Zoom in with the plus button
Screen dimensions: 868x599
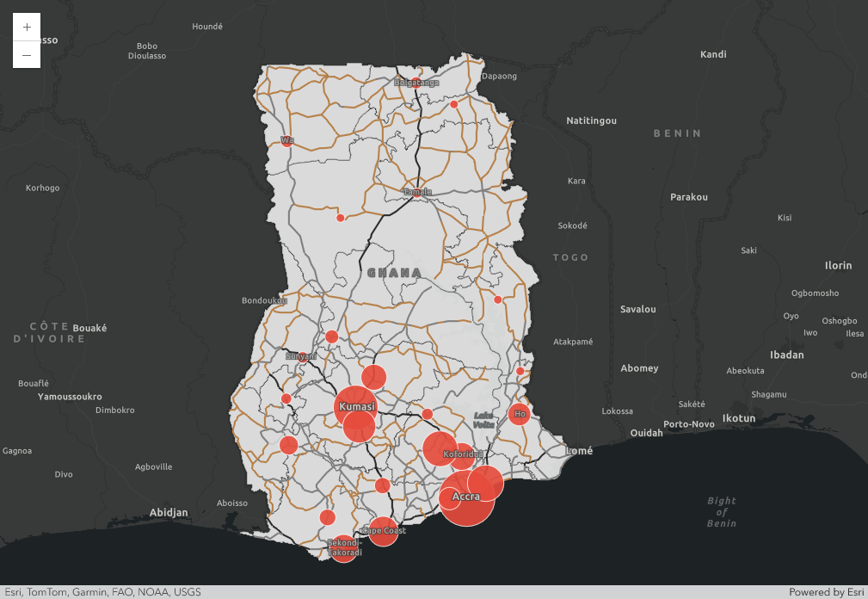27,27
